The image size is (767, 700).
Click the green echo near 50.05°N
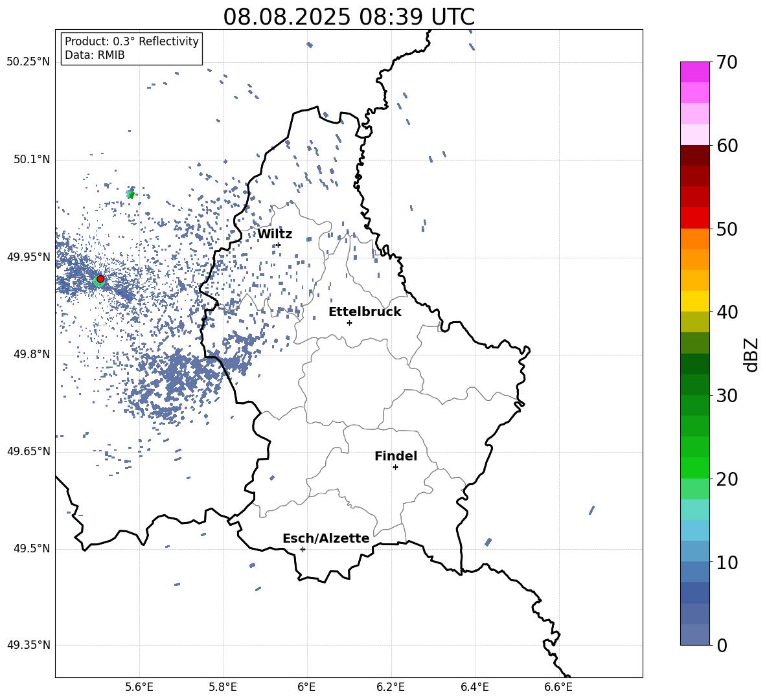pyautogui.click(x=131, y=194)
